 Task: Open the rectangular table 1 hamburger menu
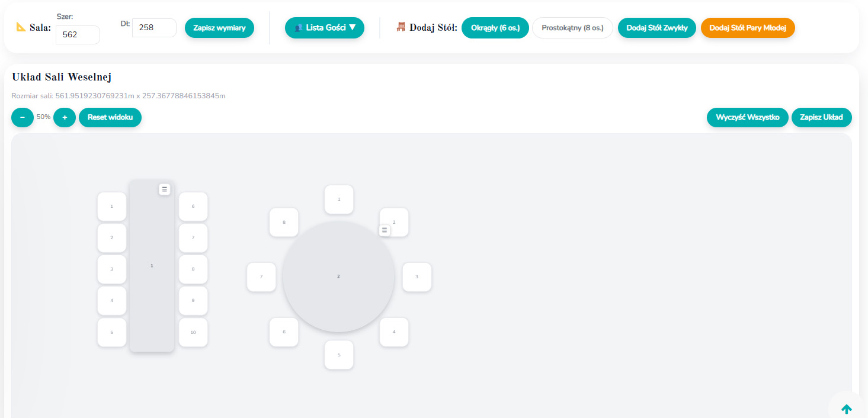pos(165,189)
